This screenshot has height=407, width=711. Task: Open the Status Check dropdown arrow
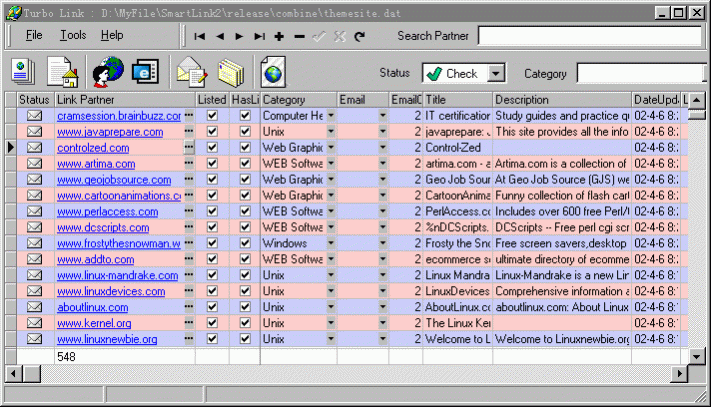tap(496, 73)
